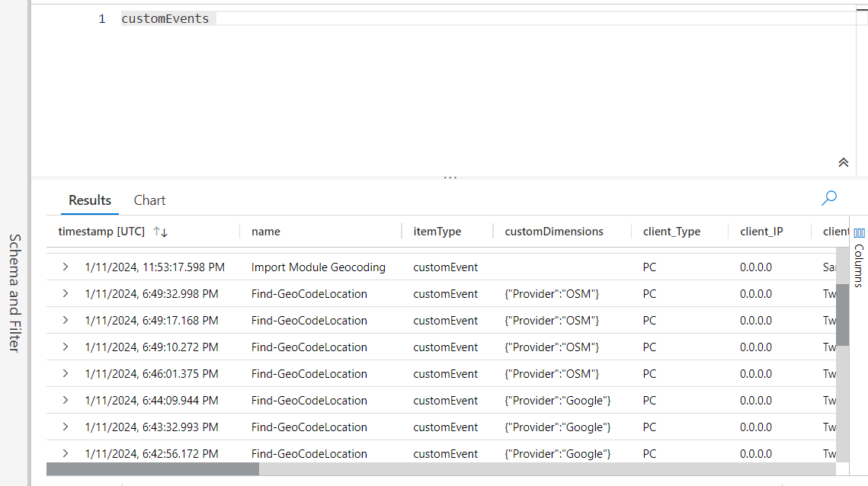
Task: Switch to the Chart tab
Action: click(149, 200)
